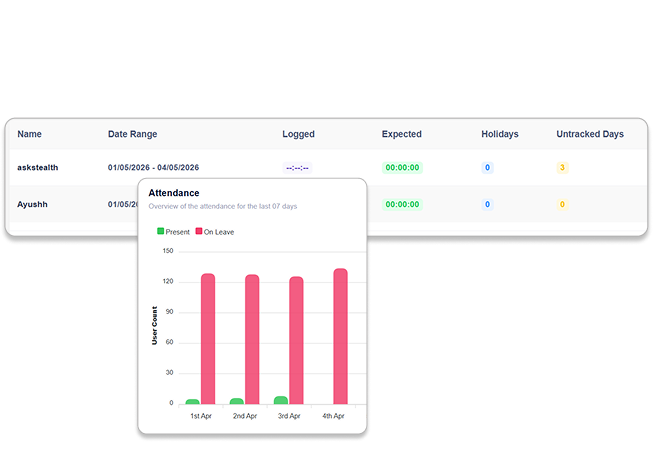This screenshot has height=460, width=653.
Task: Click the 1st Apr On Leave bar
Action: 208,339
